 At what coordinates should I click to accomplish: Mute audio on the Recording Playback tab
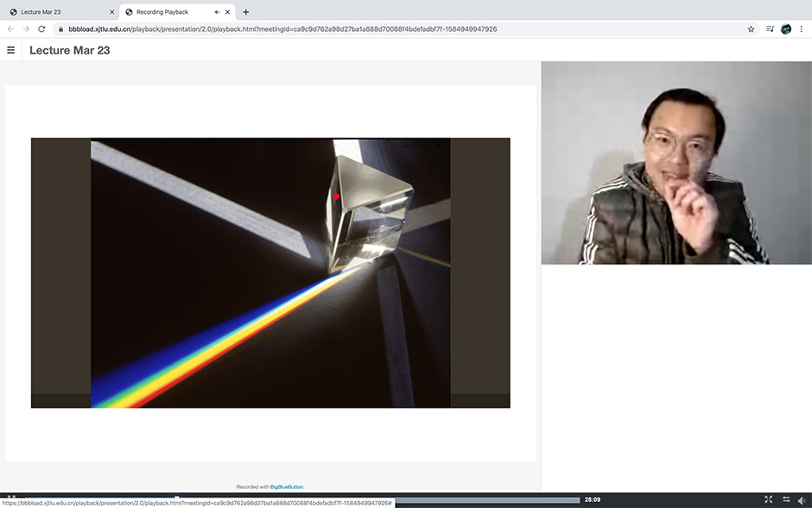216,12
